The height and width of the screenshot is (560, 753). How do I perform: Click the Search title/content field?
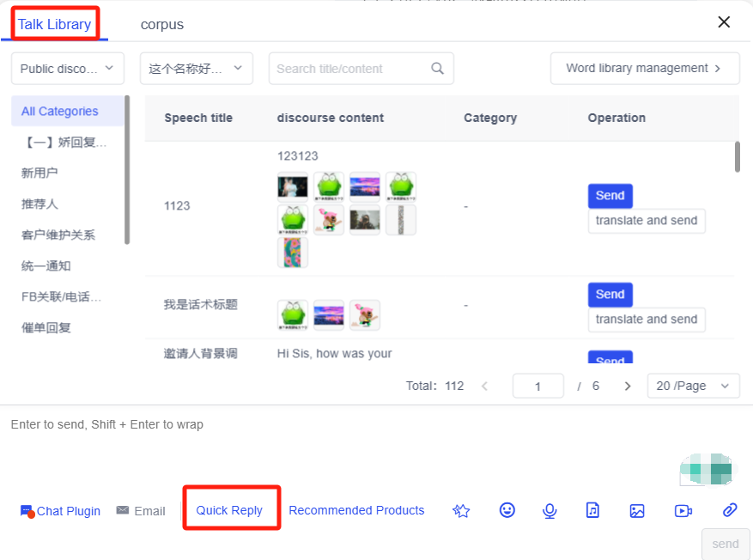[x=361, y=69]
